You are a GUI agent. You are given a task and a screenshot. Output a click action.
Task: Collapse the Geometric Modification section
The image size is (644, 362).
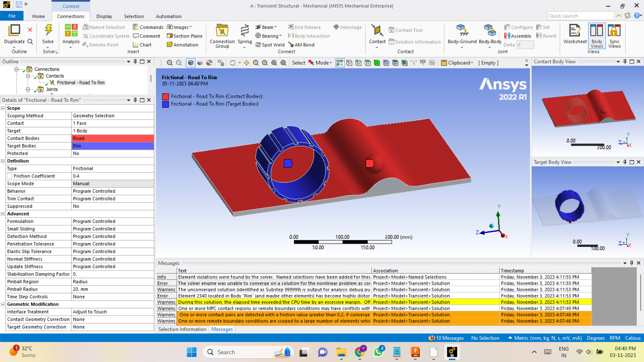tap(3, 304)
